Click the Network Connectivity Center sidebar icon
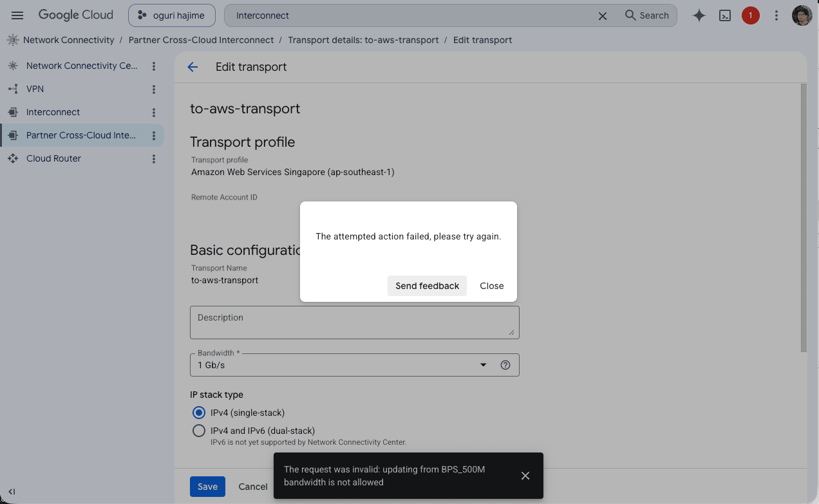Image resolution: width=819 pixels, height=504 pixels. point(13,66)
